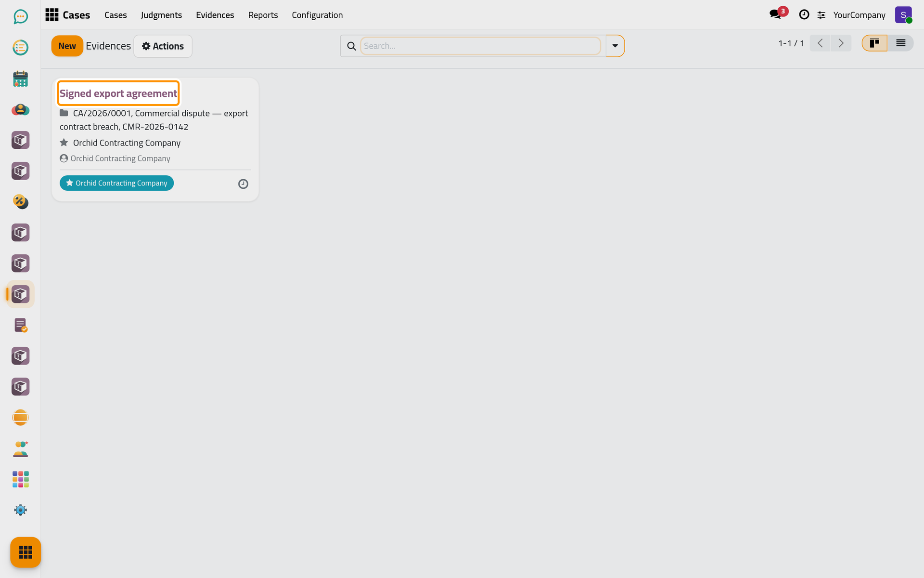Switch to list view
This screenshot has height=578, width=924.
click(x=900, y=43)
